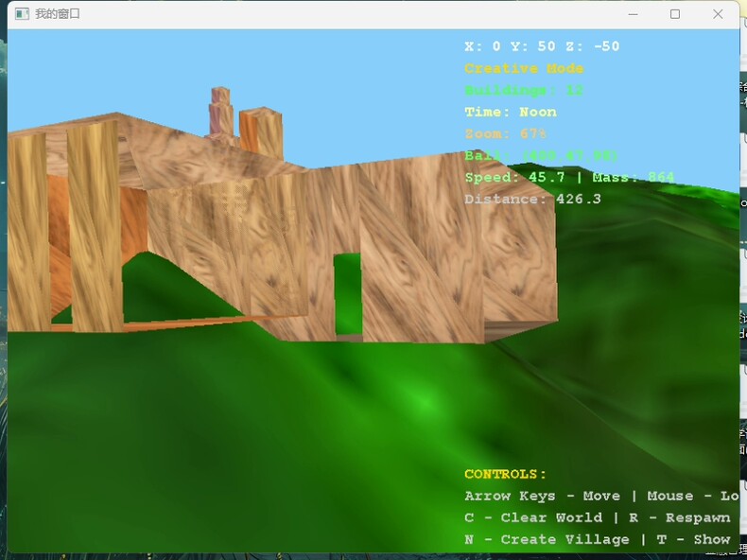Click the pinkish chimney stack on the roof
747x560 pixels.
[220, 112]
